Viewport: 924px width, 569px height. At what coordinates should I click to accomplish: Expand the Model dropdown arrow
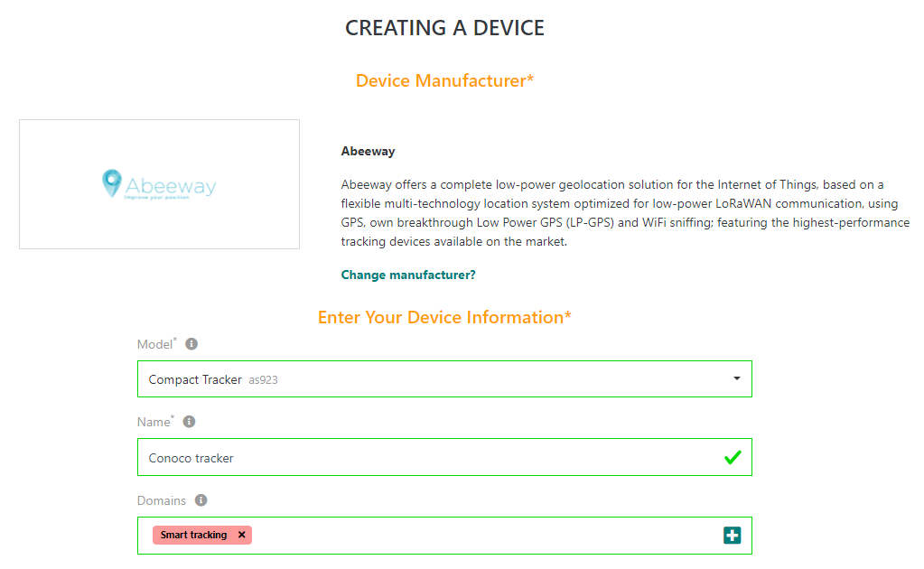point(737,379)
